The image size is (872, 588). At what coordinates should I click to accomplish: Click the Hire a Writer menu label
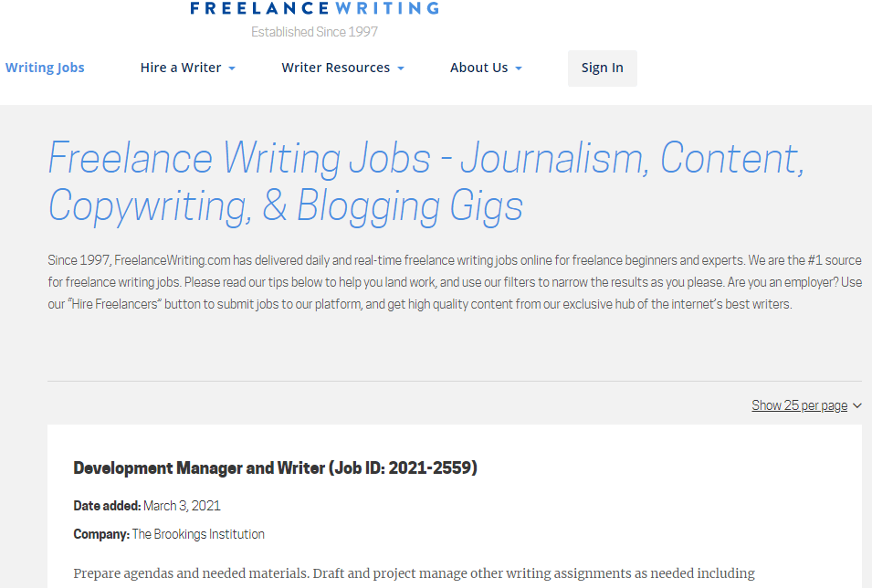(181, 68)
